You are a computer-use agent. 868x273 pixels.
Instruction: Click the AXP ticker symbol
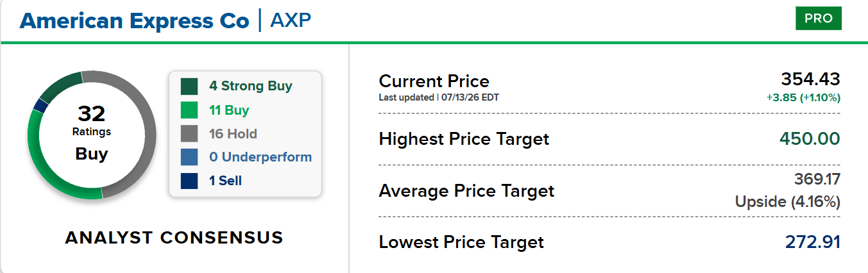pos(291,21)
